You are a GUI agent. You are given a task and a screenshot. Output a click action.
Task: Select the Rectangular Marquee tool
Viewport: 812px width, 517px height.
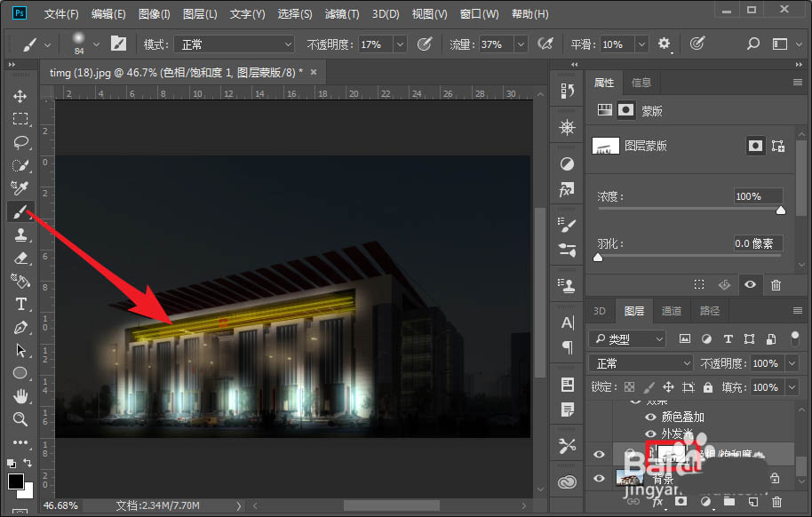(x=20, y=119)
